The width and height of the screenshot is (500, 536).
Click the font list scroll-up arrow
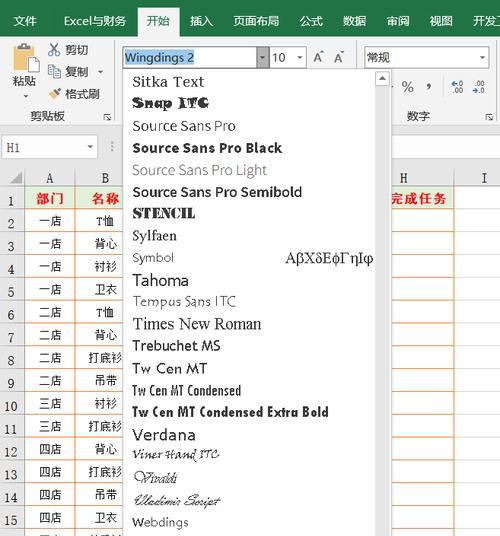point(382,79)
